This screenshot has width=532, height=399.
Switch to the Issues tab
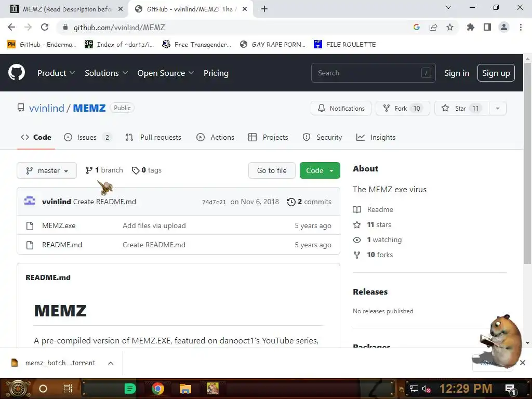[x=87, y=137]
